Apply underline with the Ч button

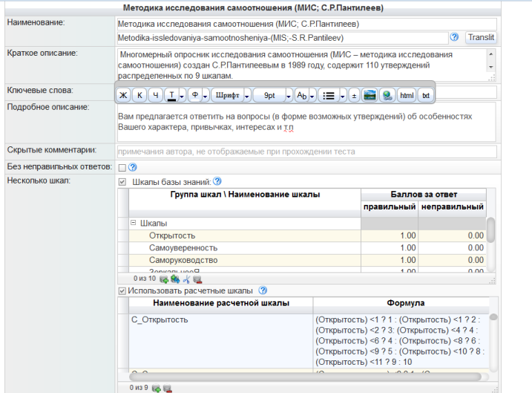click(x=155, y=95)
